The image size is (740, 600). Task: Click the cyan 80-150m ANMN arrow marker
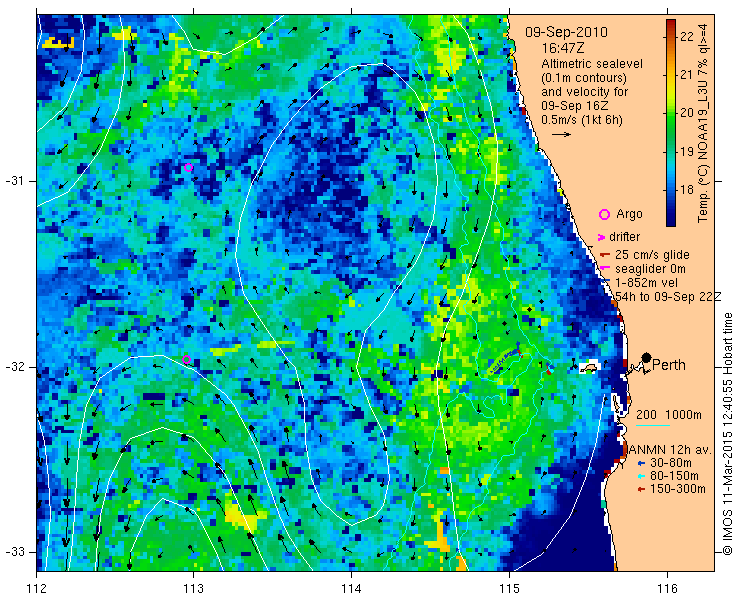[x=640, y=476]
